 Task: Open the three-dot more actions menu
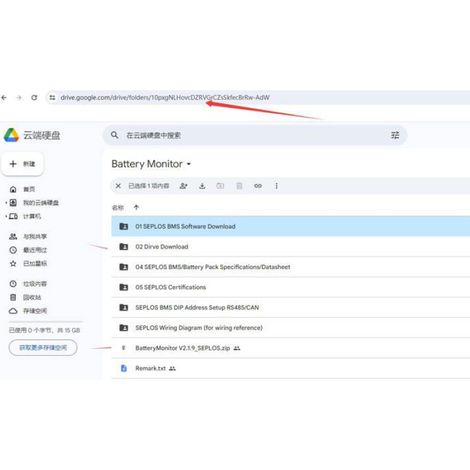click(x=276, y=186)
